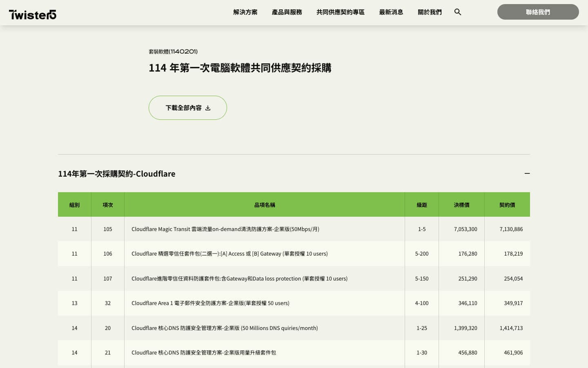Click the award price 456,880

(x=468, y=352)
